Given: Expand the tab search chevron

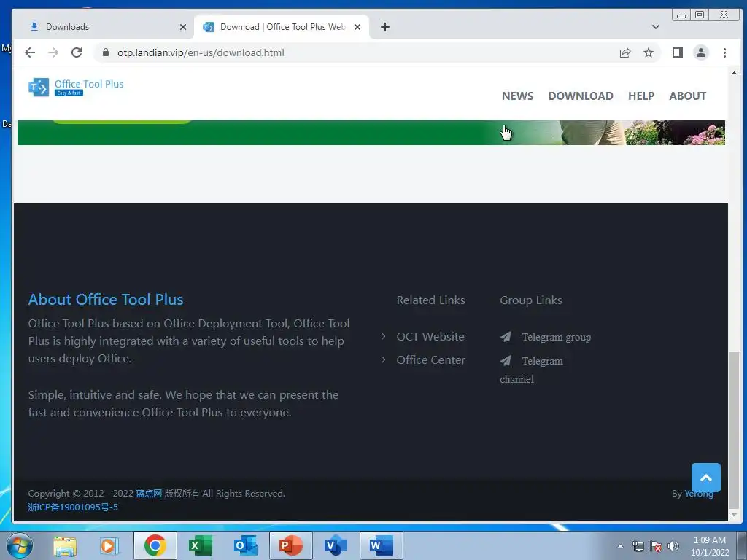Looking at the screenshot, I should pyautogui.click(x=656, y=27).
